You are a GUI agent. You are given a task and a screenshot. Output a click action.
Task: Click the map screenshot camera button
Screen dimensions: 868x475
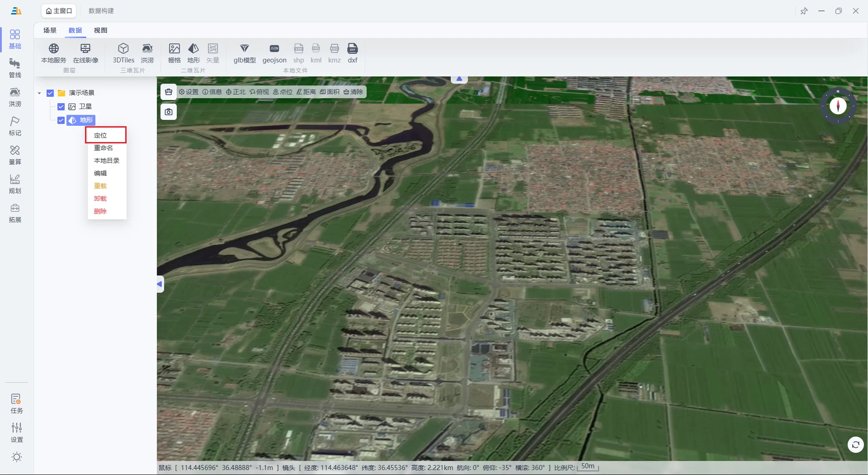[169, 112]
